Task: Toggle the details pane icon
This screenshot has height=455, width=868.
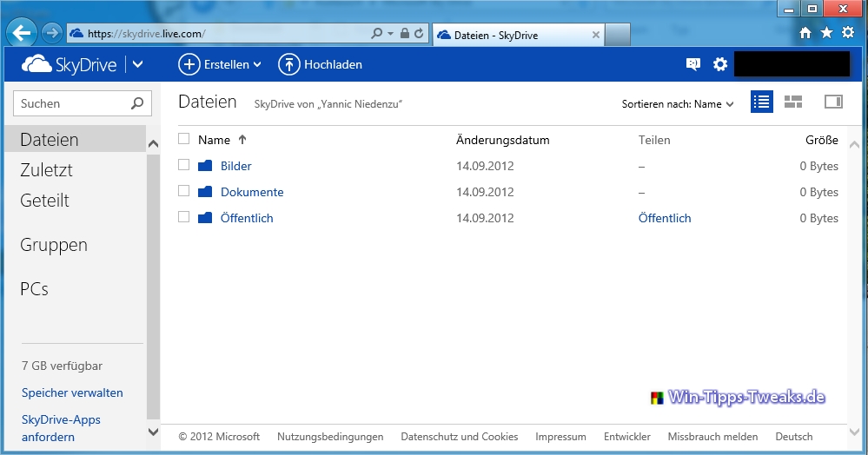Action: pos(833,102)
